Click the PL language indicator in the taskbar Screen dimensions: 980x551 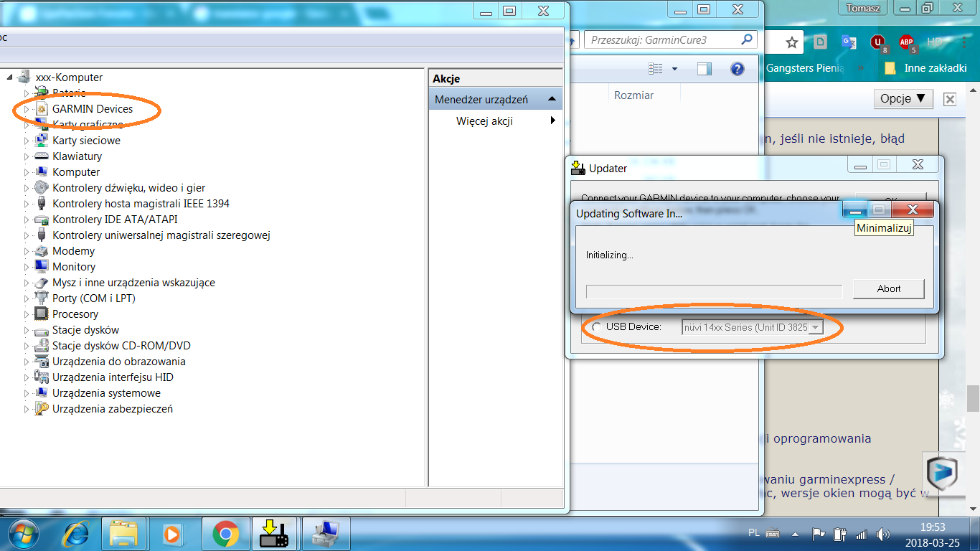[754, 533]
